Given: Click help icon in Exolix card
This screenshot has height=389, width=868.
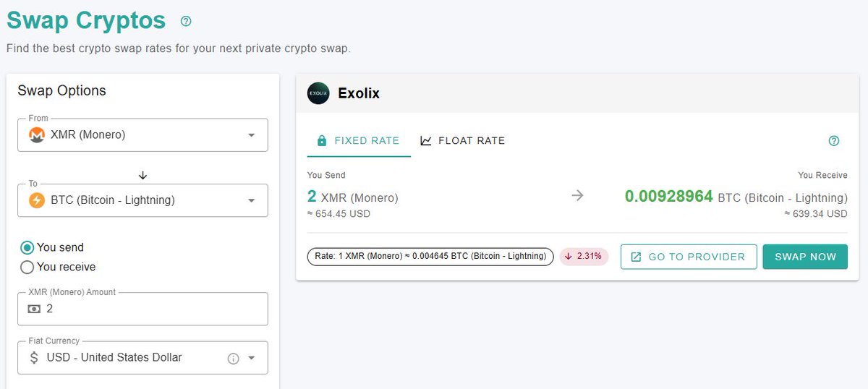Looking at the screenshot, I should 833,141.
